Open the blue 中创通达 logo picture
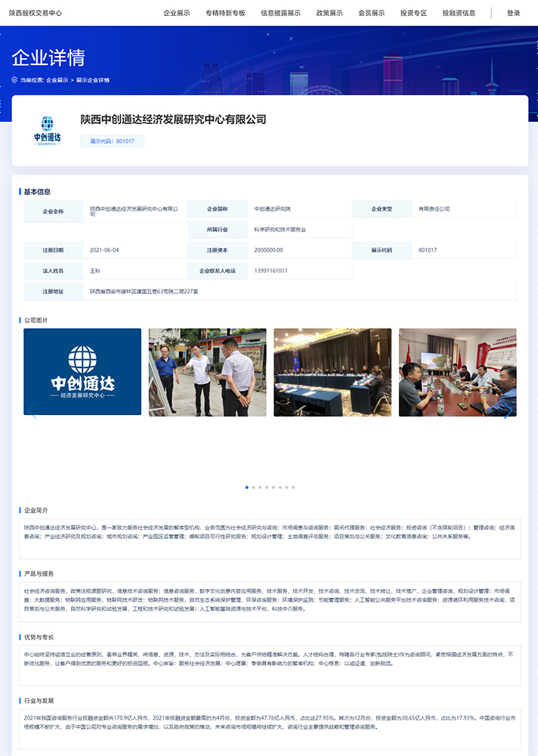538x756 pixels. pyautogui.click(x=82, y=372)
